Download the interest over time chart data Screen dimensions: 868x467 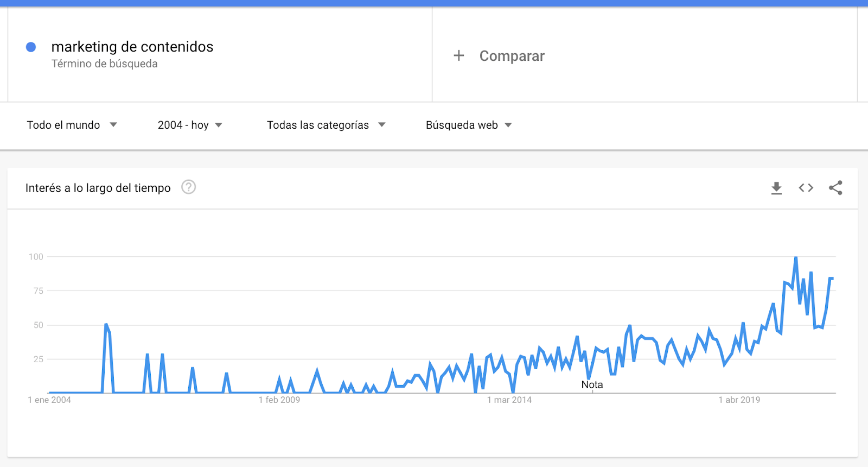(x=776, y=188)
